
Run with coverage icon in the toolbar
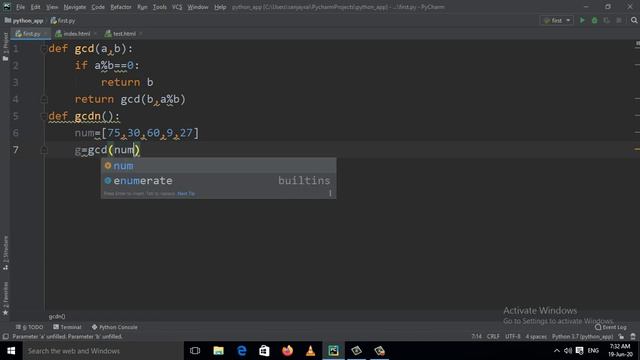click(x=607, y=20)
